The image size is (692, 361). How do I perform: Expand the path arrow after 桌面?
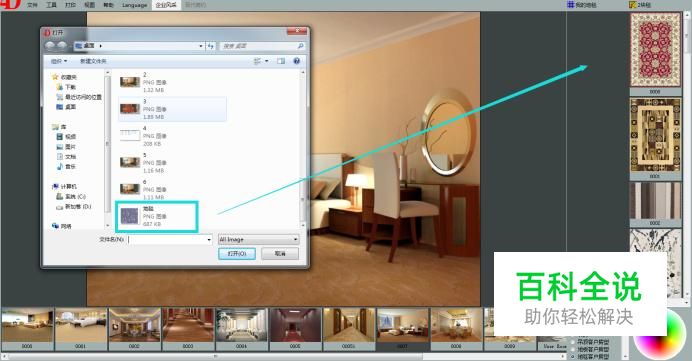point(101,45)
